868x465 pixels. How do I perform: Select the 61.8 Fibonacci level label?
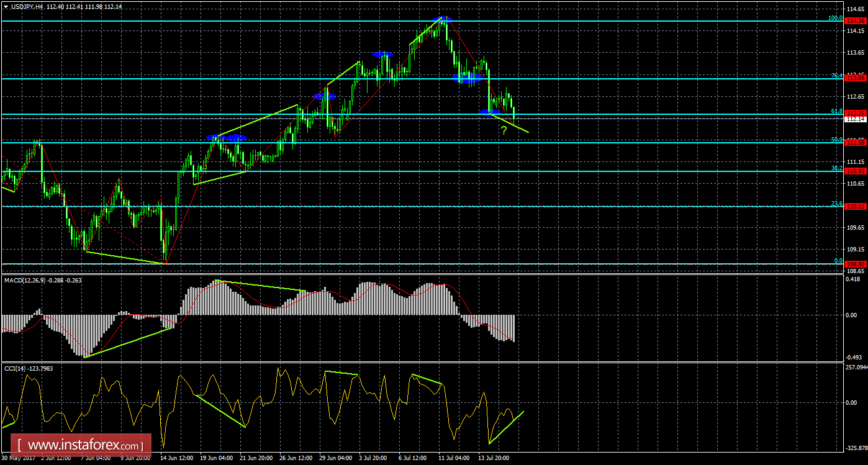(x=837, y=111)
